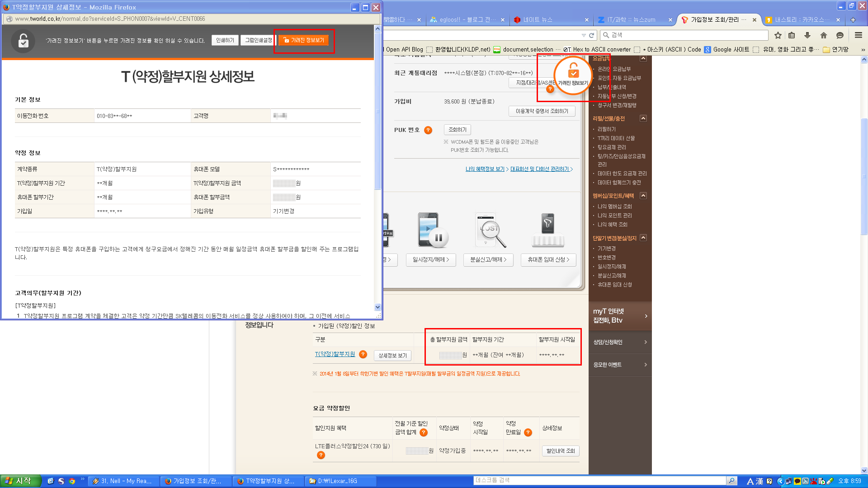Open the bookmarks list icon in Firefox toolbar
This screenshot has width=868, height=488.
792,35
